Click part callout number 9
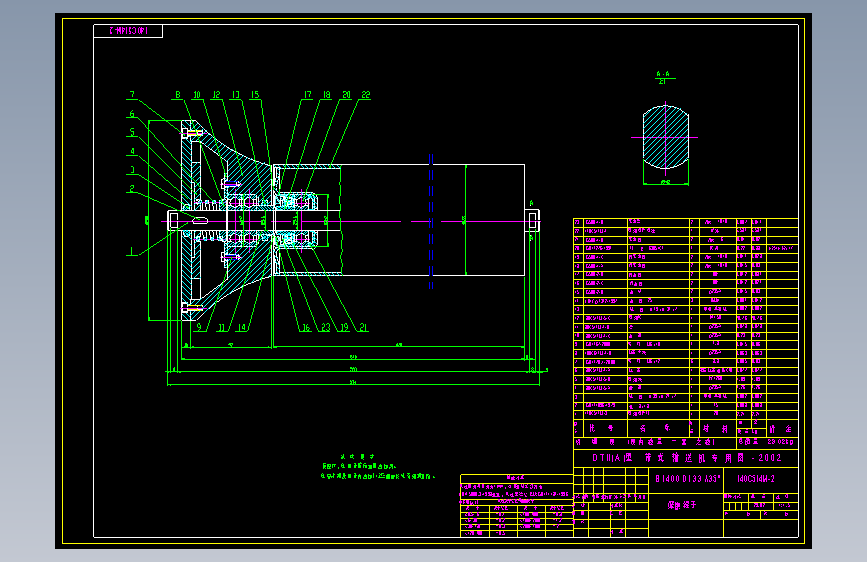This screenshot has height=562, width=867. point(199,327)
